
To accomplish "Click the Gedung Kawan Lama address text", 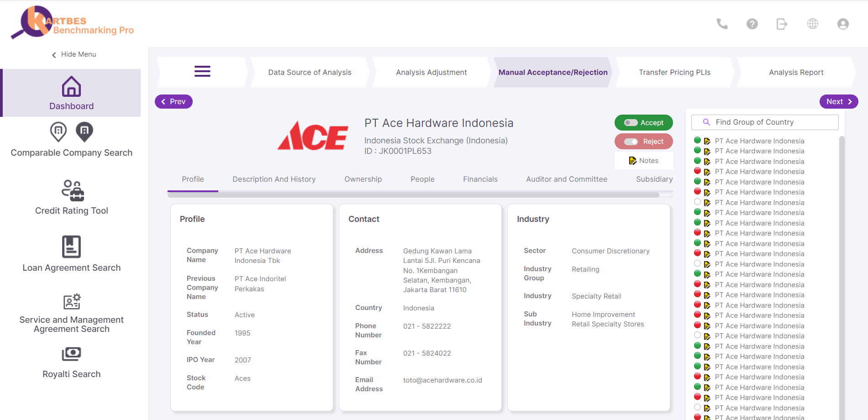I will pyautogui.click(x=442, y=270).
